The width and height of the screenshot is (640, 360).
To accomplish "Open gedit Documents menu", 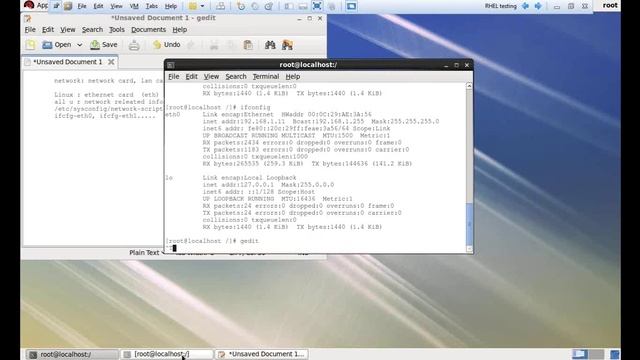I will tap(148, 30).
